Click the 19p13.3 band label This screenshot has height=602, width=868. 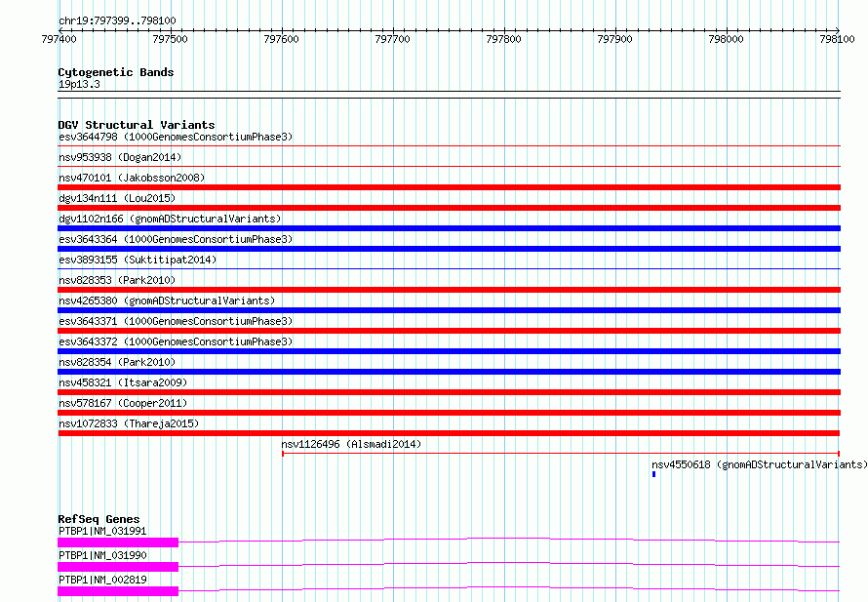[79, 84]
